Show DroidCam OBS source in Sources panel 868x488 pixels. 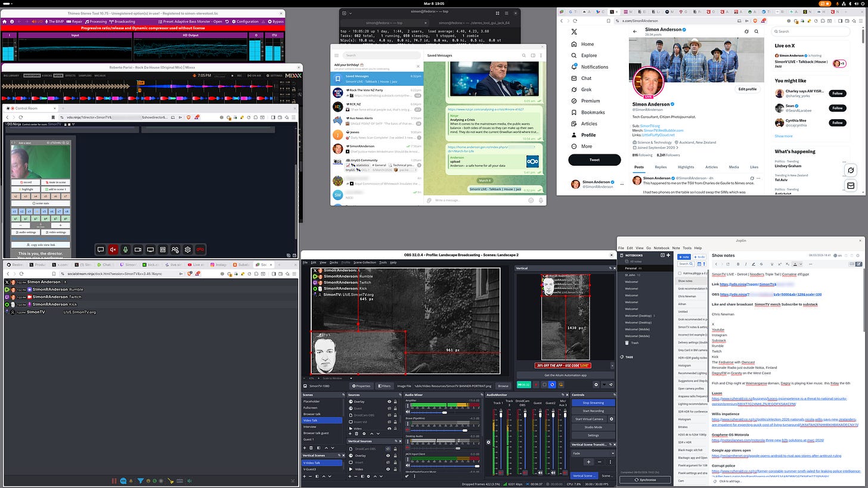pos(389,415)
